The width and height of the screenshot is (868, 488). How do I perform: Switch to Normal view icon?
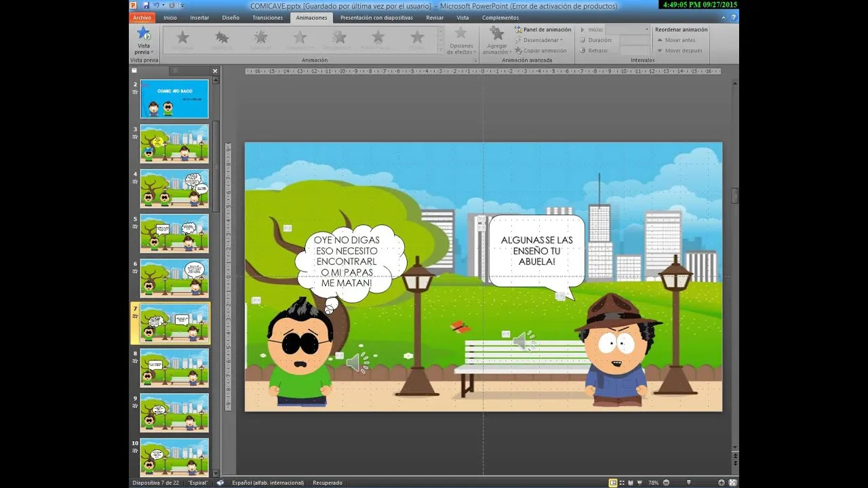pos(613,483)
